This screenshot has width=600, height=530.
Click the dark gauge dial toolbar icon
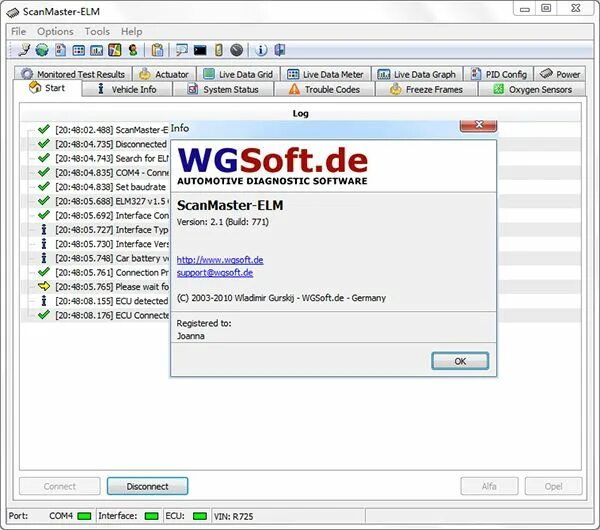tap(236, 50)
